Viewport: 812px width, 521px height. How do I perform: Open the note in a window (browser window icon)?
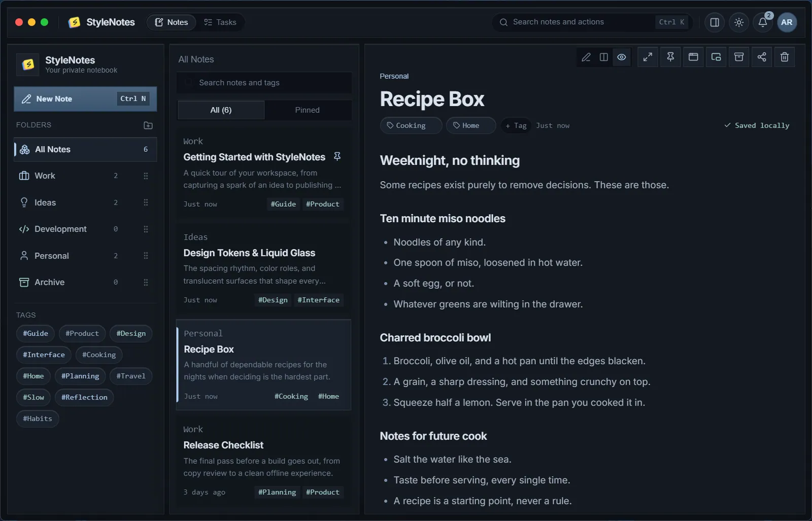click(693, 57)
